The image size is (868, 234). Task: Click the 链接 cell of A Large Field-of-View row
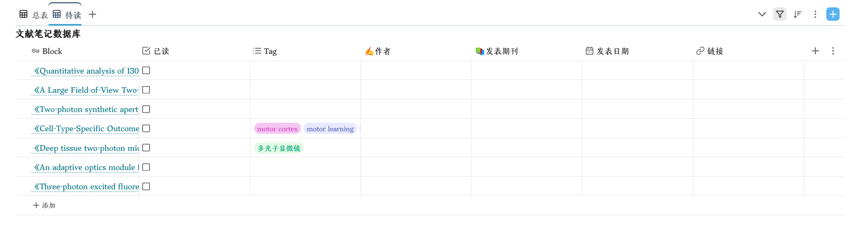coord(748,90)
